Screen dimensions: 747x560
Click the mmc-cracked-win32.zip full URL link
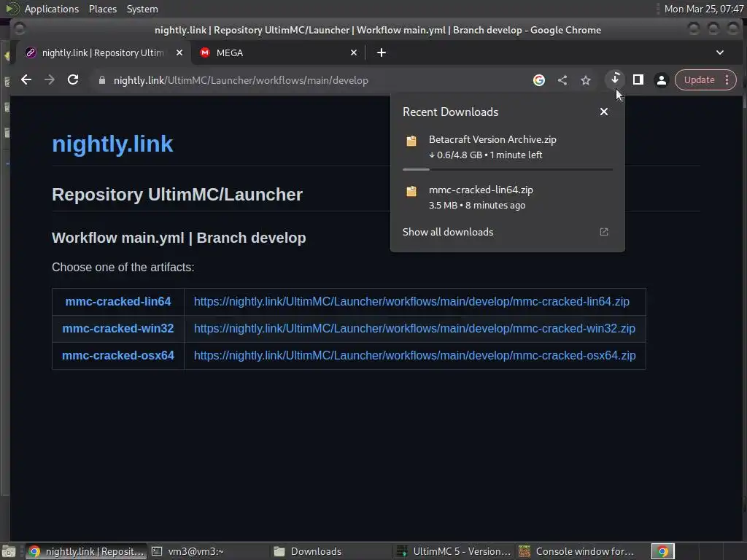pyautogui.click(x=414, y=329)
